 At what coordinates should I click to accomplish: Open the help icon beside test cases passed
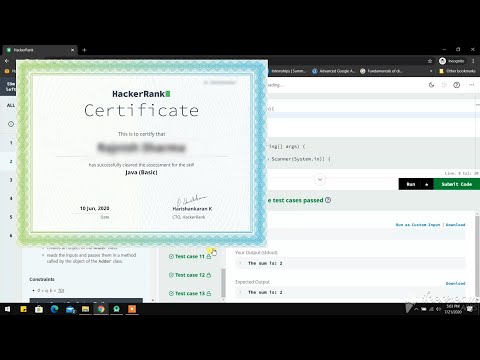328,200
